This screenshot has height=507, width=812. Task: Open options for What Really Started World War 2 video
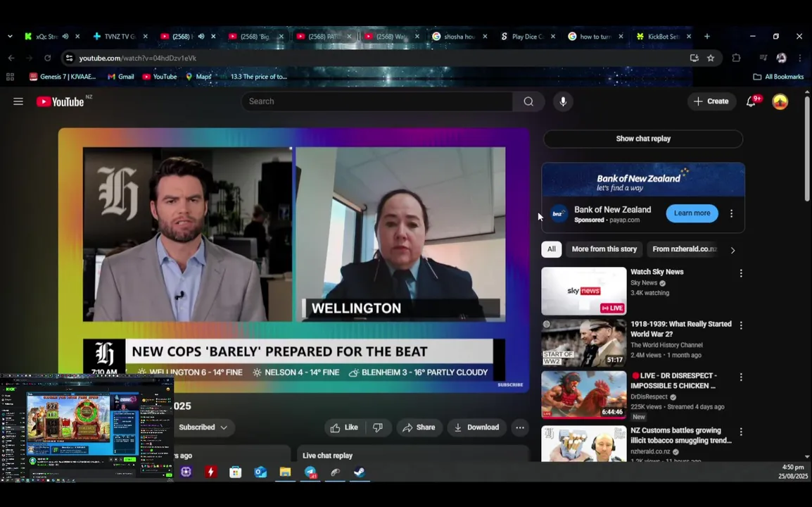coord(741,325)
